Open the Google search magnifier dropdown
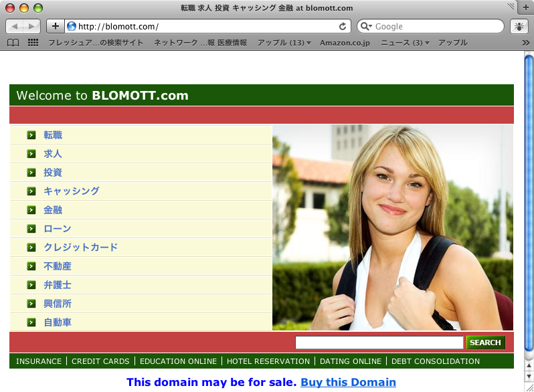The image size is (534, 392). click(x=366, y=26)
